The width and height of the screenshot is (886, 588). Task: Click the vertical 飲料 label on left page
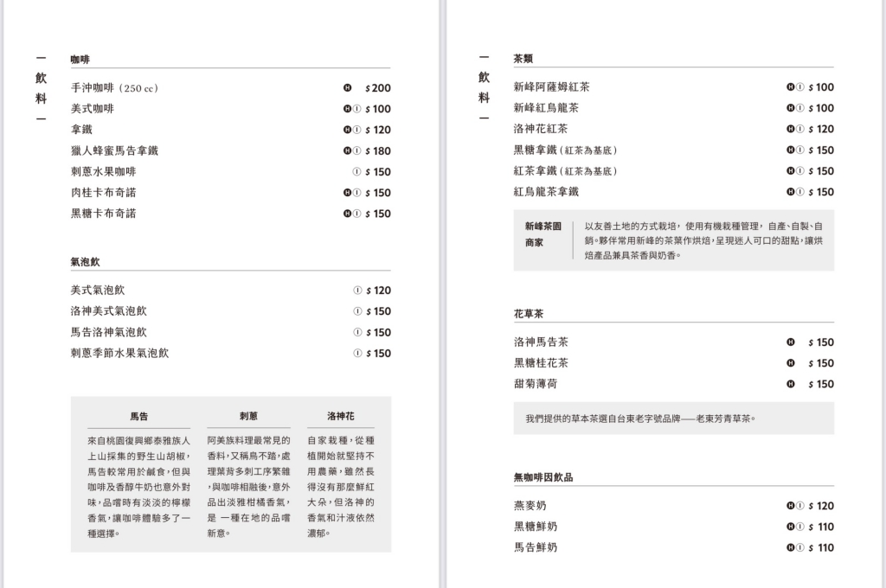42,88
